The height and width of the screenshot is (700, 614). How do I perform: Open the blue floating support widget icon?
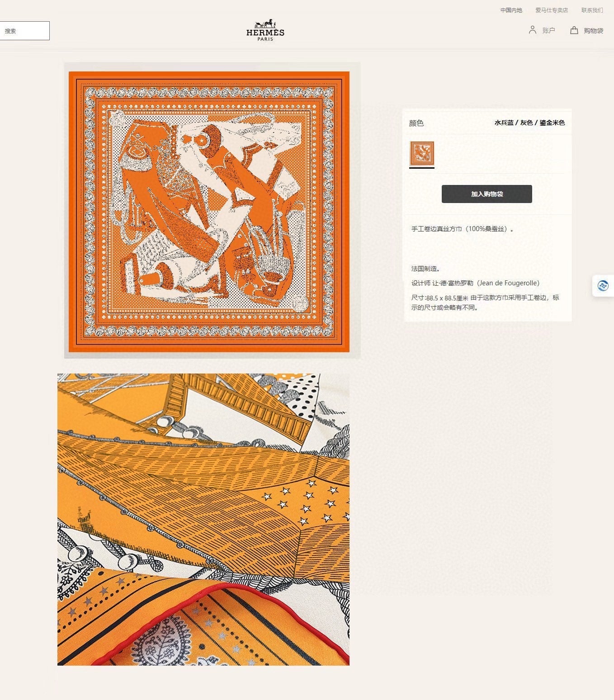pyautogui.click(x=603, y=286)
